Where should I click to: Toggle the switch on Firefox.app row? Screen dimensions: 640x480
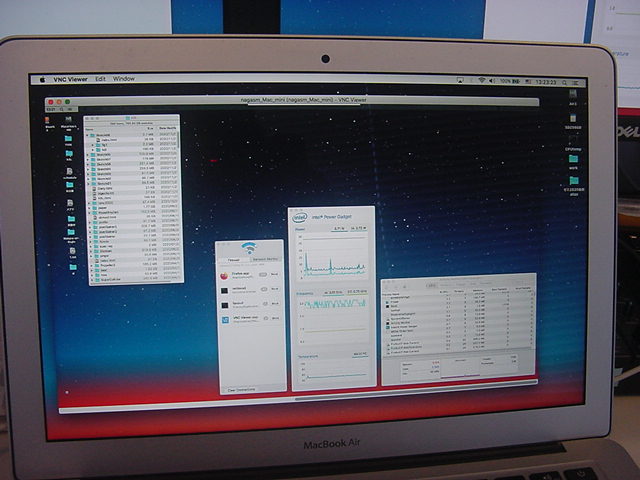tap(263, 275)
